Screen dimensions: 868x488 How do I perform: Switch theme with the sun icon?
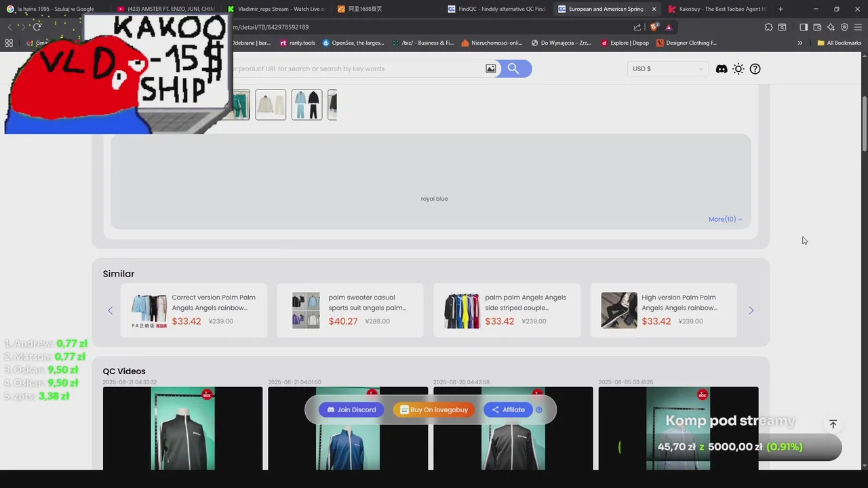[x=738, y=68]
